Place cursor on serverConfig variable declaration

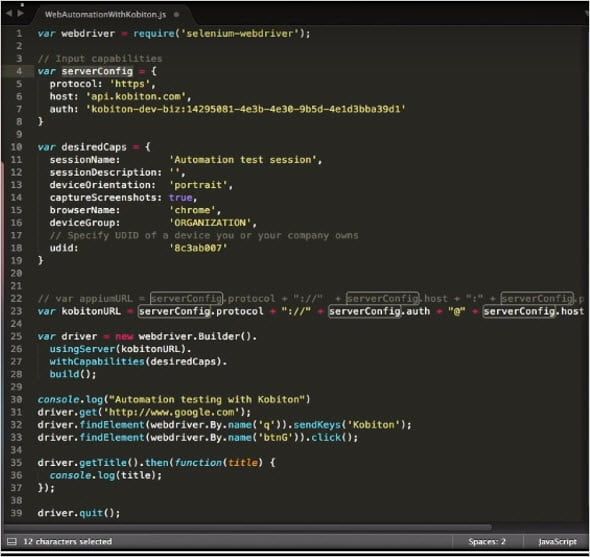97,71
